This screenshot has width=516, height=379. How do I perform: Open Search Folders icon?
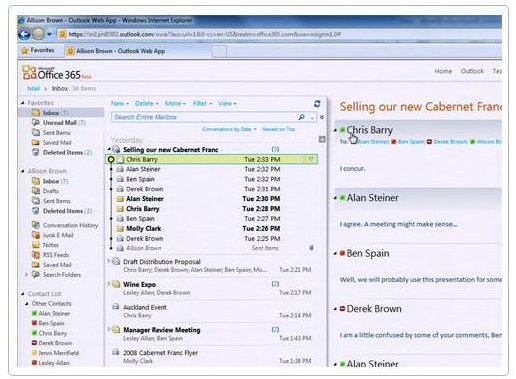coord(36,274)
